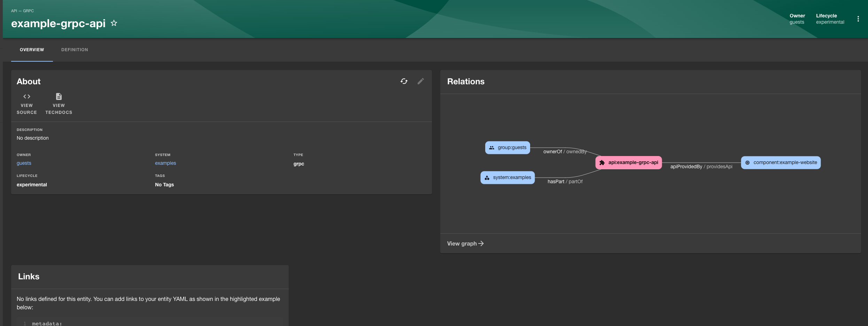This screenshot has height=326, width=868.
Task: Click View graph with arrow
Action: 465,243
